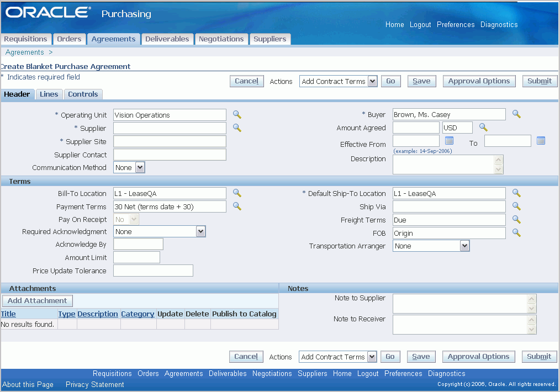560x392 pixels.
Task: Focus the Price Update Tolerance field
Action: pos(153,271)
